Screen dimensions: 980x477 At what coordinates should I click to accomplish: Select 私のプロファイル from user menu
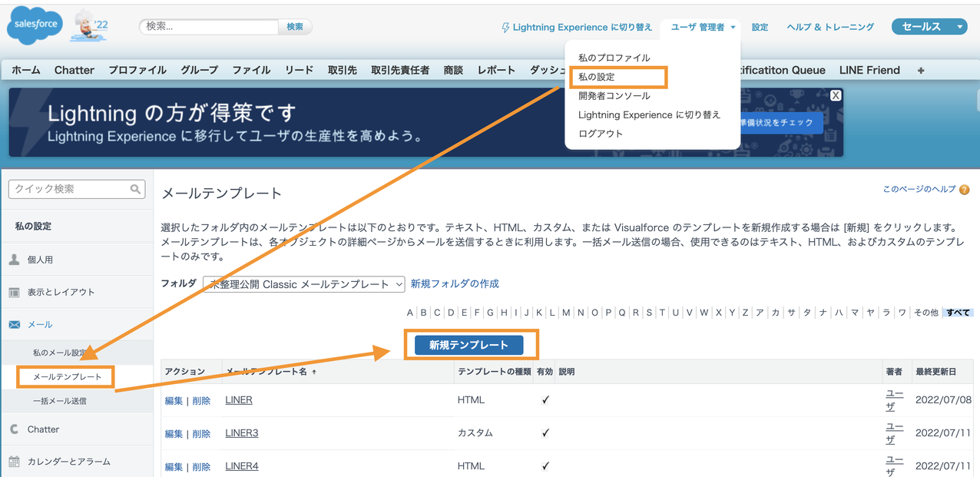coord(614,58)
